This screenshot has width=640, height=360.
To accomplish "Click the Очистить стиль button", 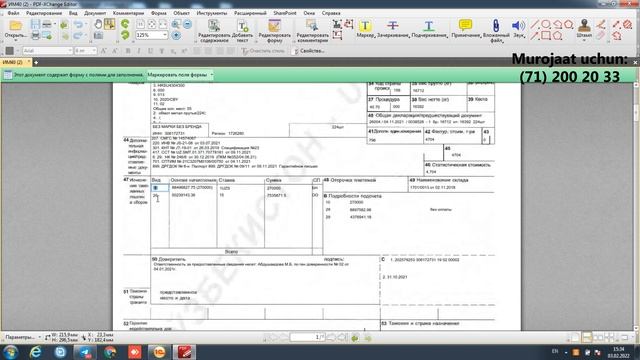I will tap(263, 51).
